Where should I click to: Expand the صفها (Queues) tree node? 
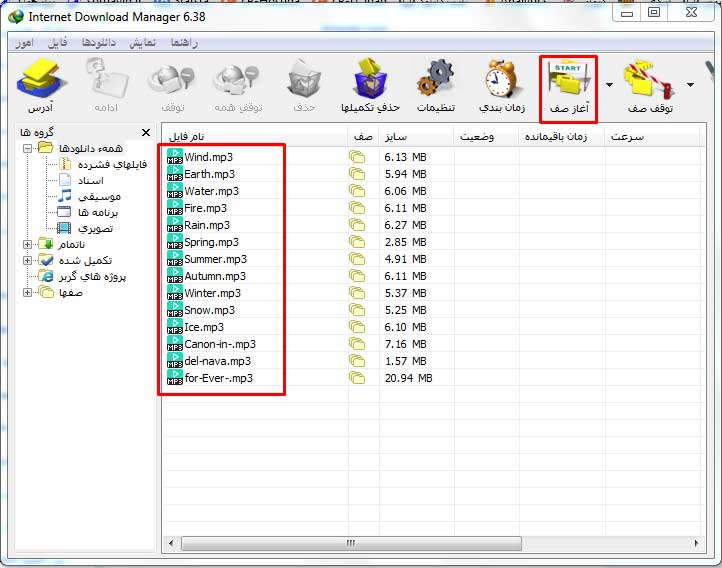click(28, 292)
